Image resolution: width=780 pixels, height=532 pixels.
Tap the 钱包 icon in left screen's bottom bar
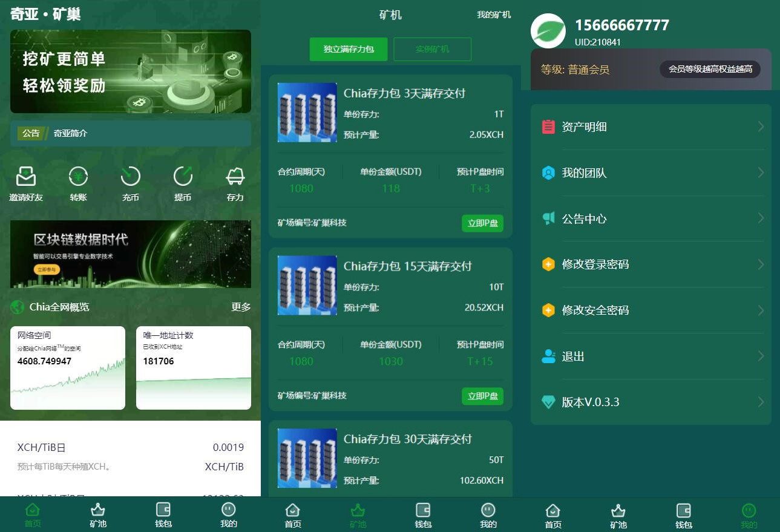click(x=163, y=510)
